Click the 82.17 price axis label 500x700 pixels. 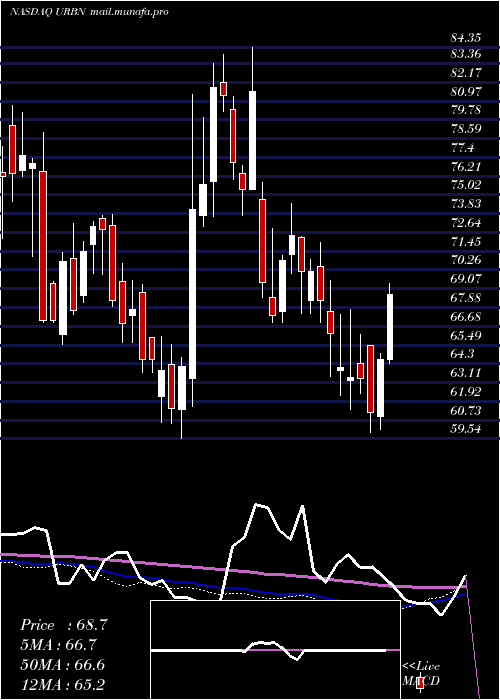(x=466, y=73)
